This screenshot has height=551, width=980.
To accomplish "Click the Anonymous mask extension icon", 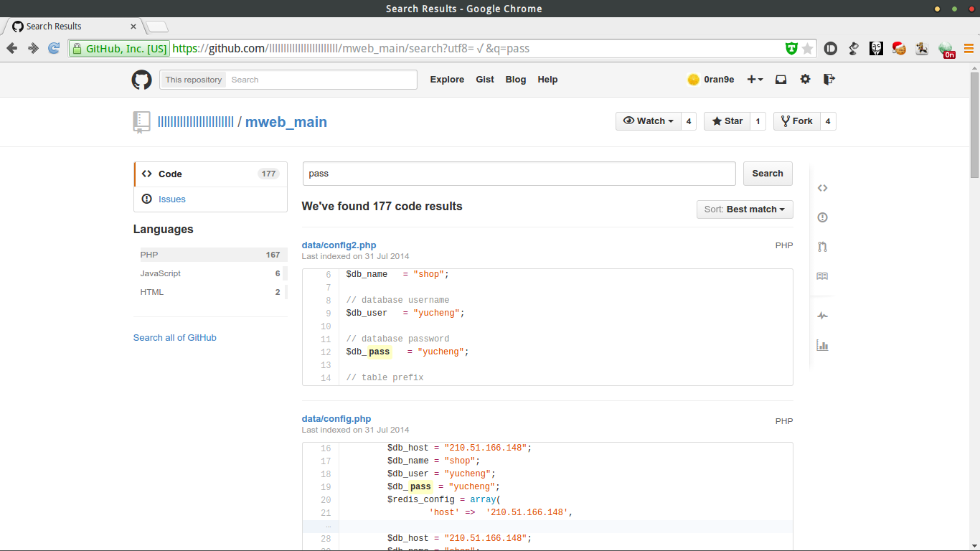I will click(876, 49).
